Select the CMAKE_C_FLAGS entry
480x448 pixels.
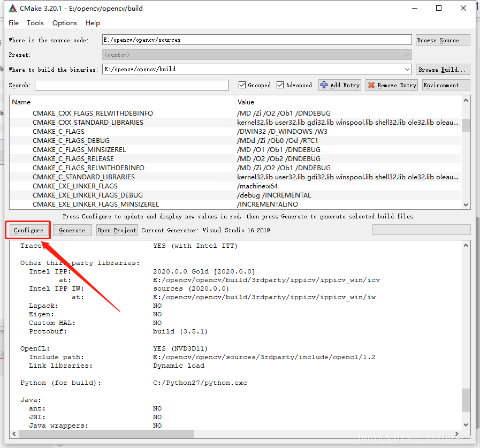click(x=58, y=132)
